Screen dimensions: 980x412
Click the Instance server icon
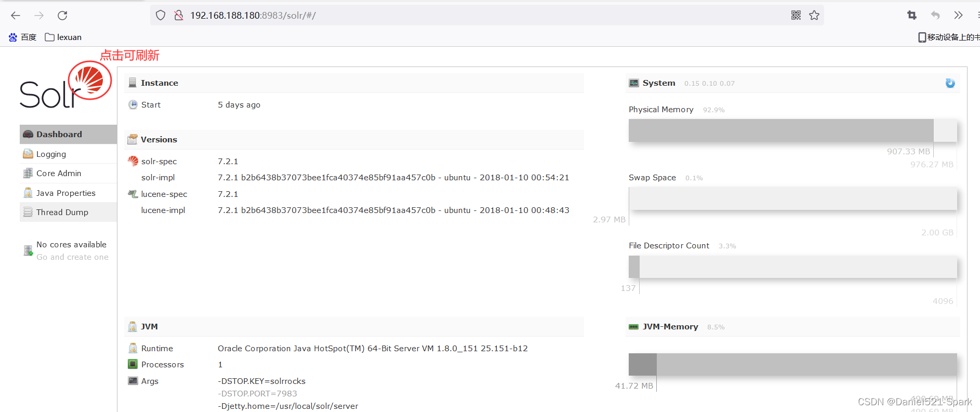pyautogui.click(x=133, y=83)
